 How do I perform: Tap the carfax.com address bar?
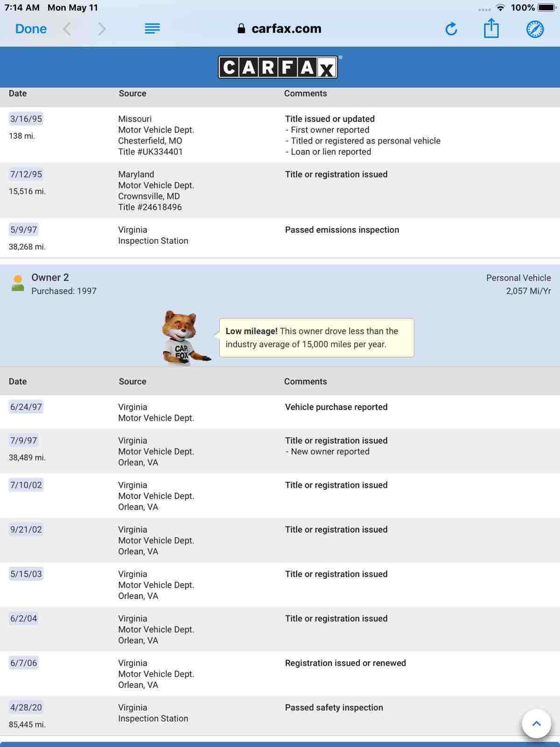click(279, 28)
